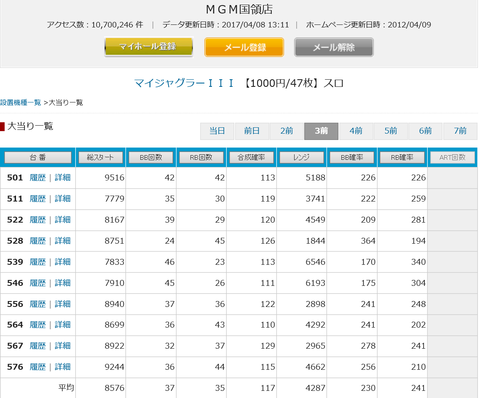The image size is (480, 398).
Task: Click the マイホール登録 button
Action: tap(148, 47)
